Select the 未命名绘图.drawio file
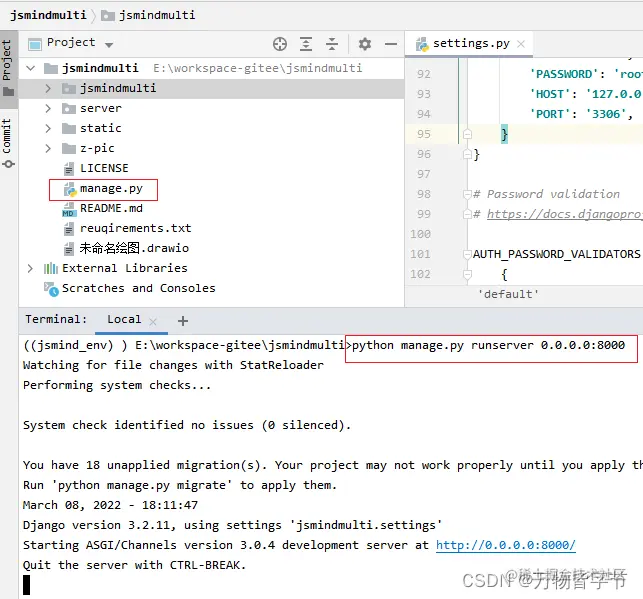The height and width of the screenshot is (599, 643). pyautogui.click(x=134, y=248)
